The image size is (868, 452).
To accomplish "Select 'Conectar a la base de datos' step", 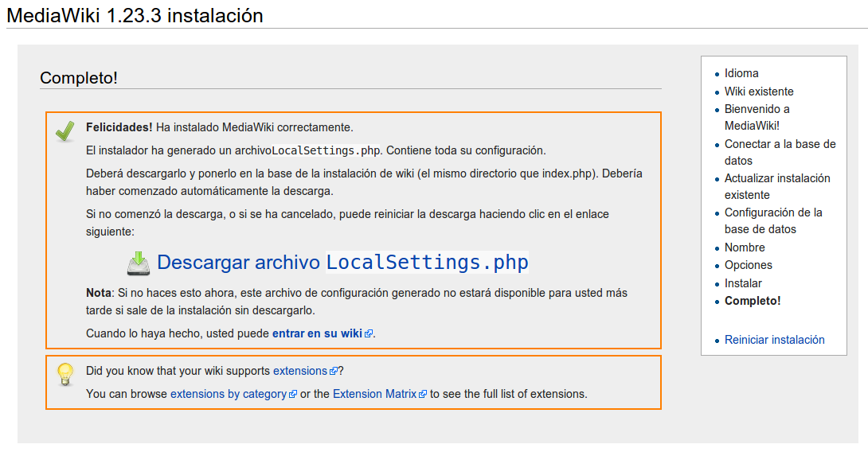I will coord(780,152).
